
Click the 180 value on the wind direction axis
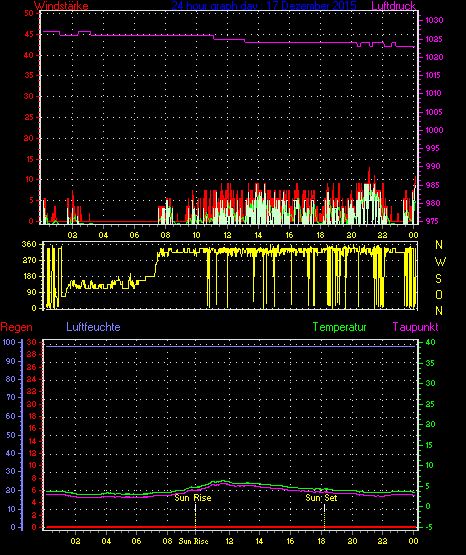tap(29, 276)
